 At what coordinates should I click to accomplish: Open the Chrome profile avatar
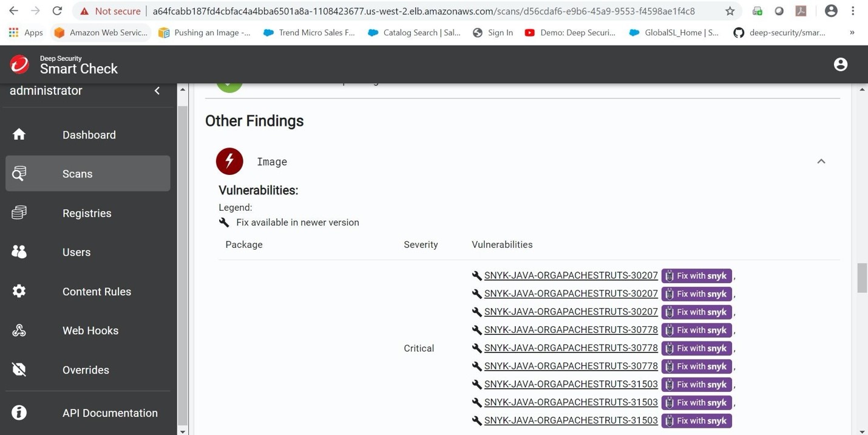coord(831,11)
